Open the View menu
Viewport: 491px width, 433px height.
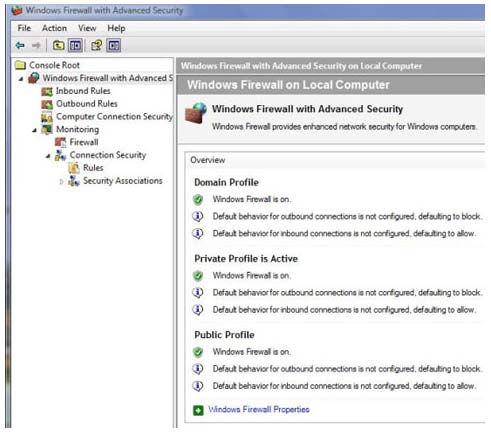point(87,28)
